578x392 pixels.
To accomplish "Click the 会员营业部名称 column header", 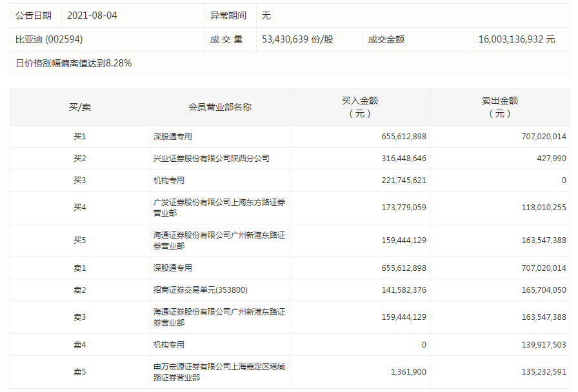I will [x=220, y=107].
